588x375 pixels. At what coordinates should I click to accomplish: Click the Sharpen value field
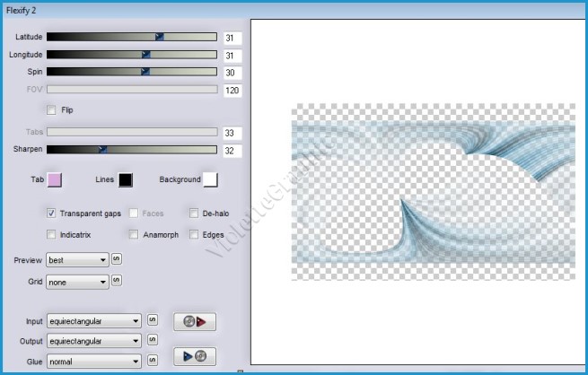tap(233, 151)
